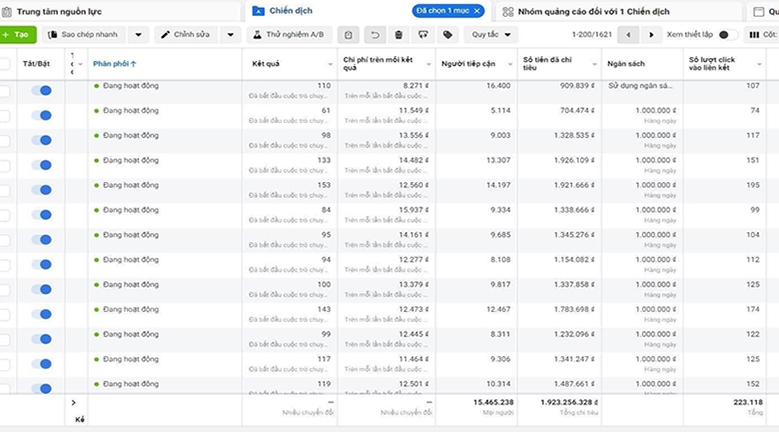This screenshot has width=779, height=432.
Task: Open Nhóm quảng cáo đối với 1 Chiến dịch tab
Action: (593, 11)
